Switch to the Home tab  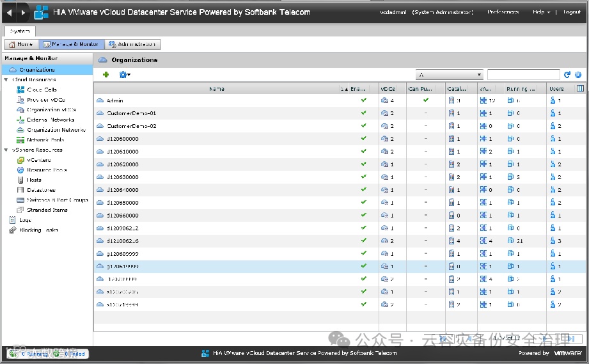pos(21,44)
